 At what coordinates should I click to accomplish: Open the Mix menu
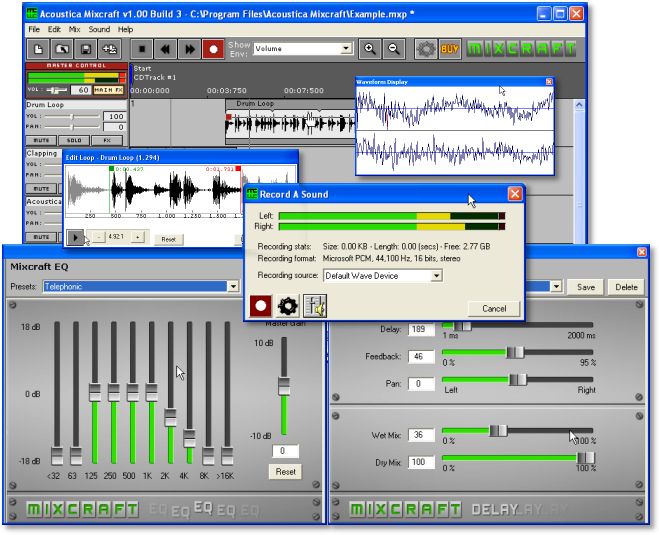tap(75, 30)
